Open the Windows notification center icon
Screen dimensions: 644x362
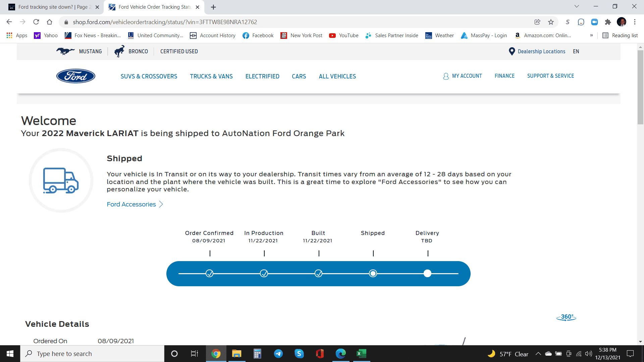(631, 354)
